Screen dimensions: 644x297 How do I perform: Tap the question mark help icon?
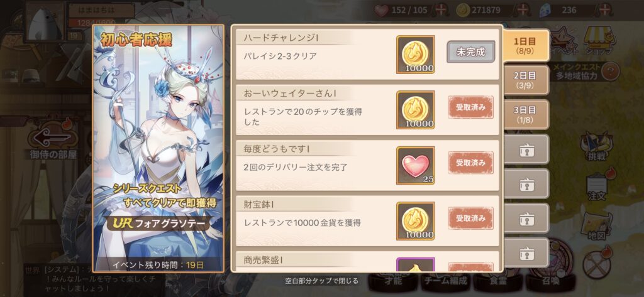click(x=611, y=72)
